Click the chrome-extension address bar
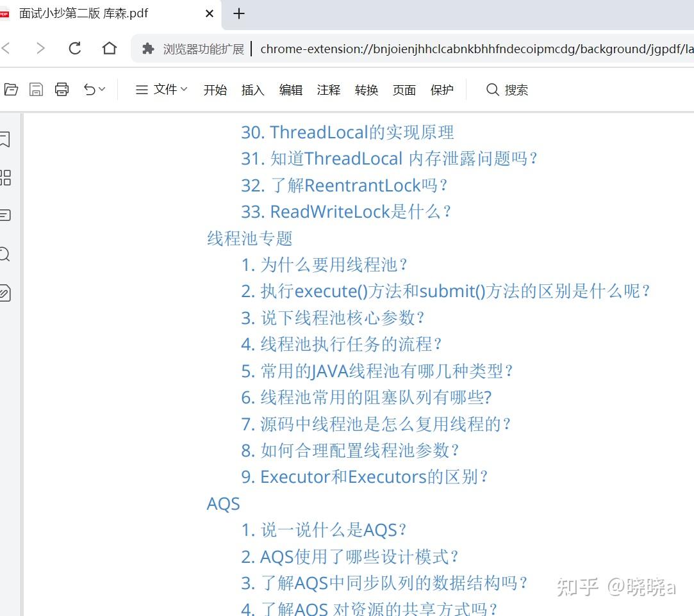The image size is (694, 616). point(477,49)
